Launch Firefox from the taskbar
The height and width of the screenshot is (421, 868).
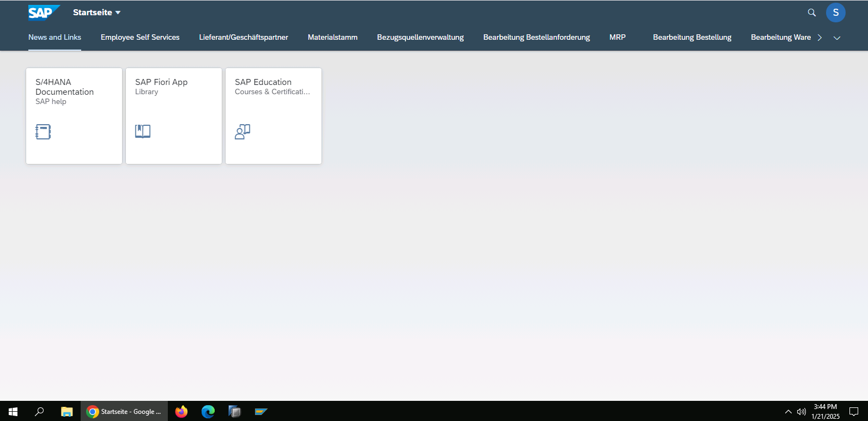point(181,412)
